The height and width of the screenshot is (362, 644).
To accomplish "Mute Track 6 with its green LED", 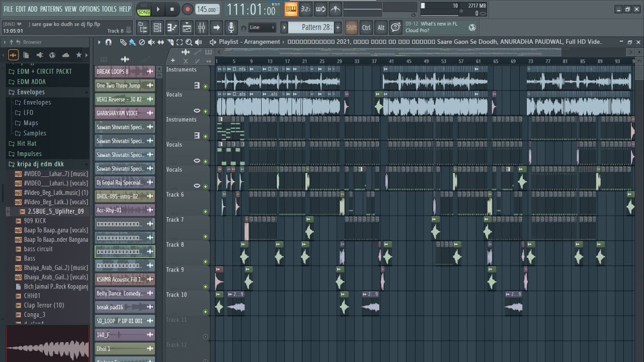I will (x=205, y=212).
